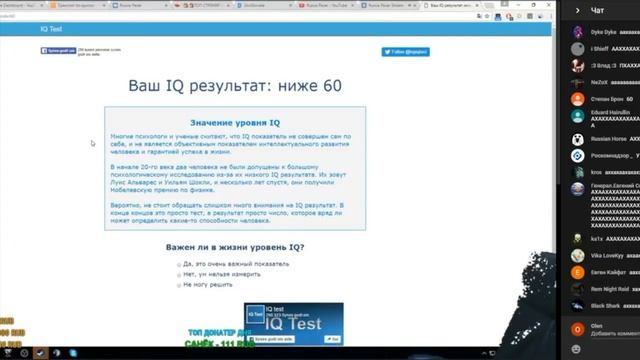Open koTx's avatar in chat

(x=578, y=239)
